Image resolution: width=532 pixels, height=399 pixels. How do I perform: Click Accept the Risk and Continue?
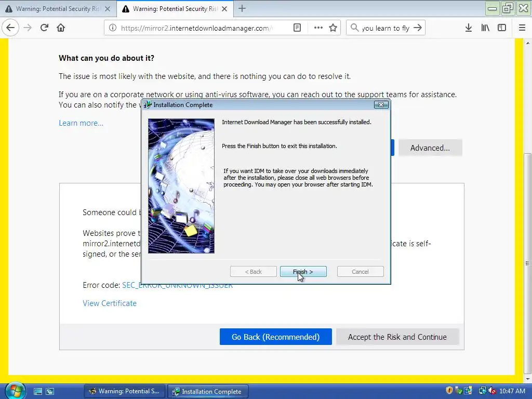pyautogui.click(x=397, y=337)
